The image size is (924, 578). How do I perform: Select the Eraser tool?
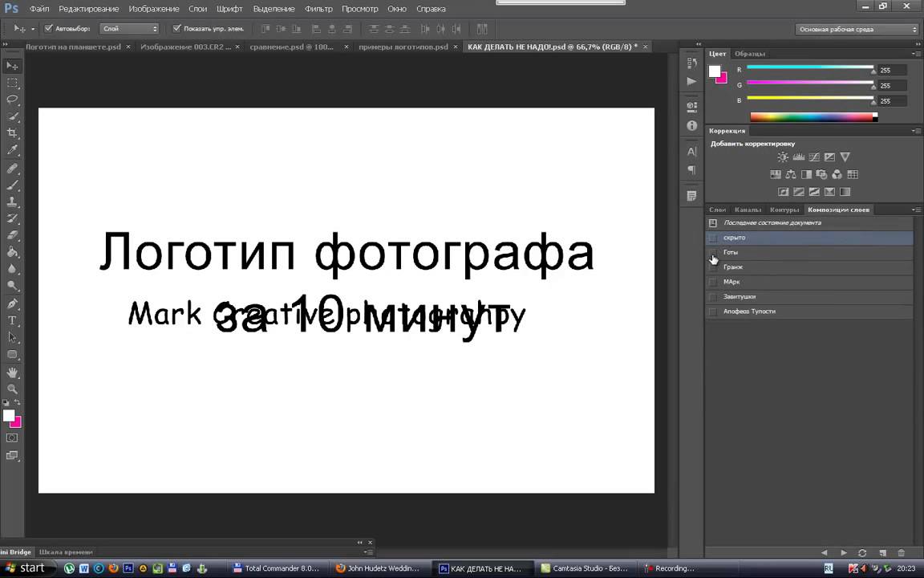(x=12, y=234)
